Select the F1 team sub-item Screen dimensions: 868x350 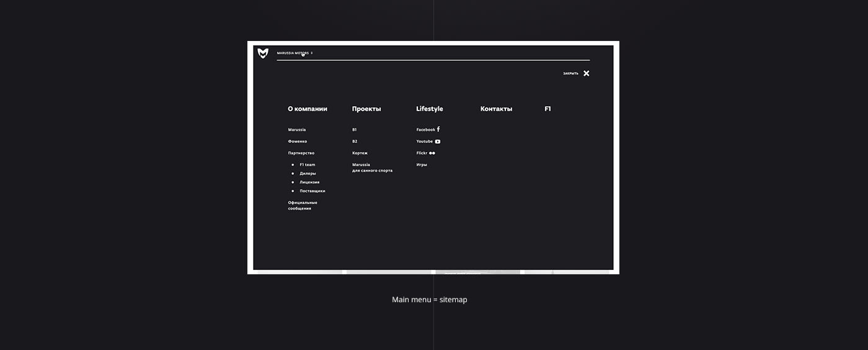pos(308,165)
